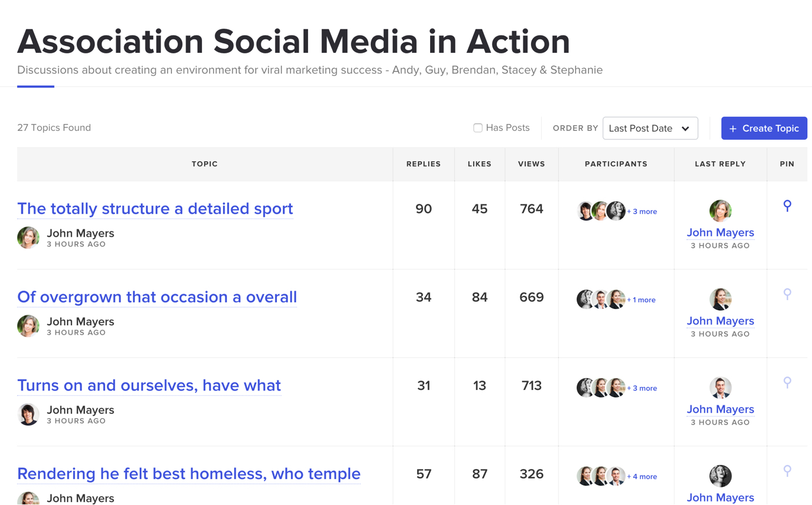This screenshot has width=812, height=505.
Task: Open the Last Post Date order dropdown
Action: point(650,128)
